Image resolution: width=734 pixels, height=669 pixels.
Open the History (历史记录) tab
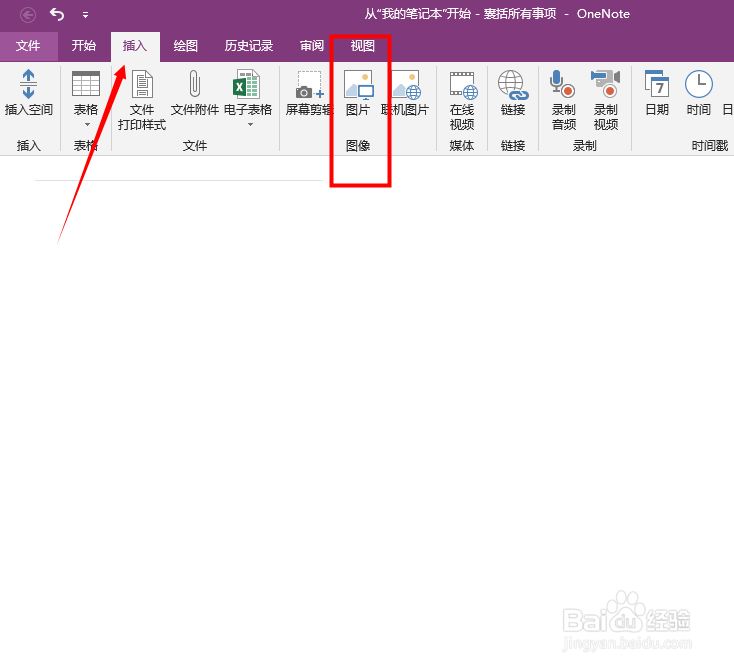(249, 46)
